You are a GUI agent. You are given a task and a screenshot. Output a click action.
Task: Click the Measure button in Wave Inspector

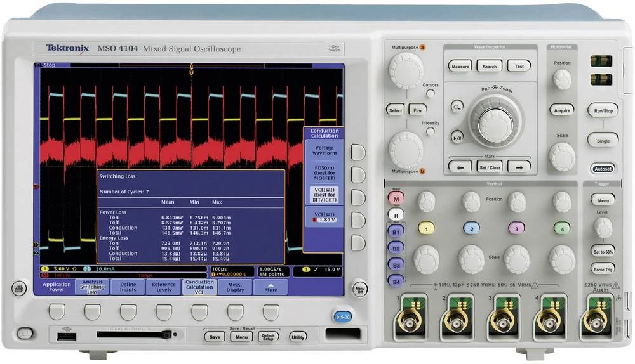click(460, 66)
